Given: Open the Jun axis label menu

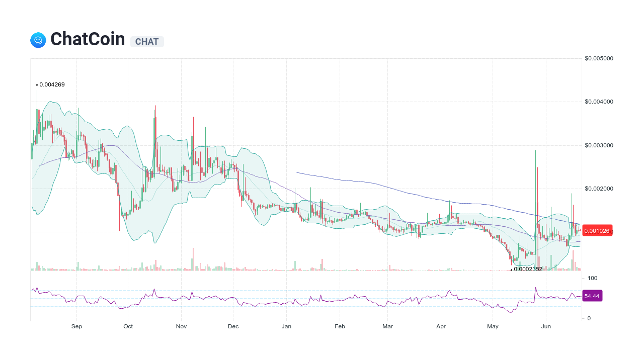Looking at the screenshot, I should tap(546, 326).
